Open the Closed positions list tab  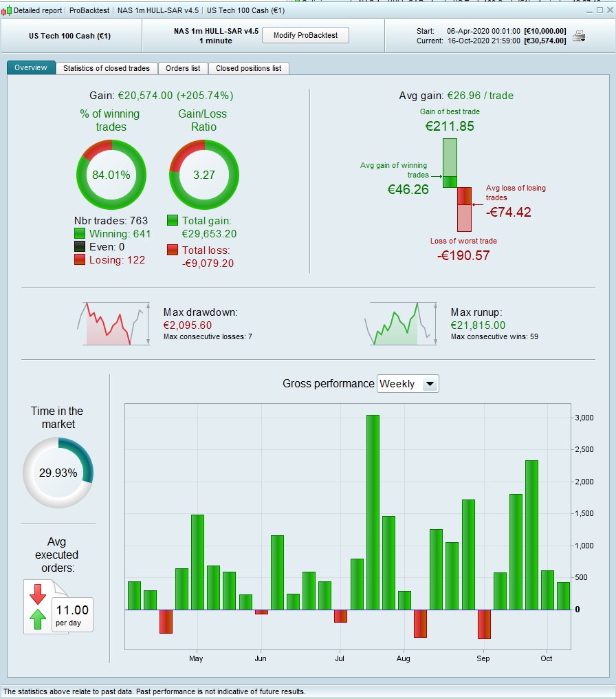(x=249, y=68)
